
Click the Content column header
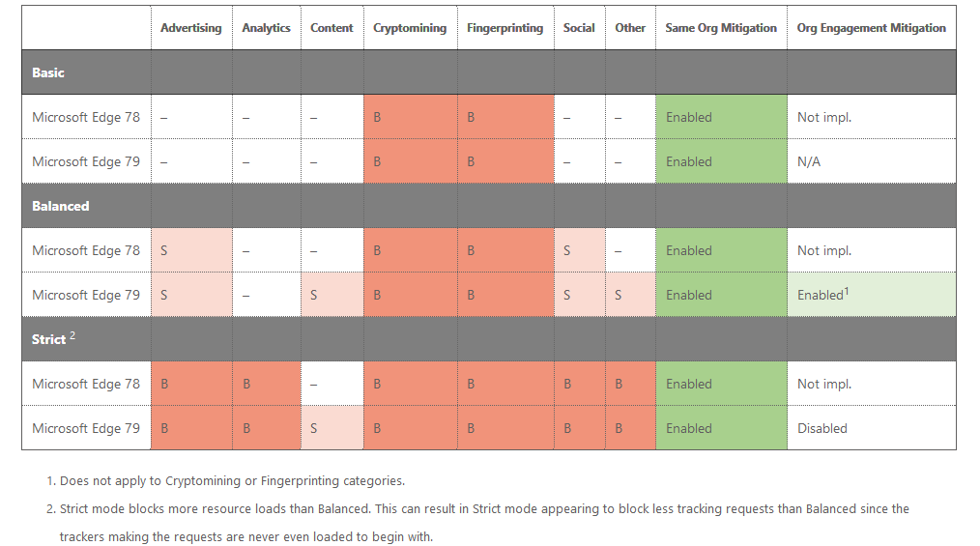coord(331,28)
